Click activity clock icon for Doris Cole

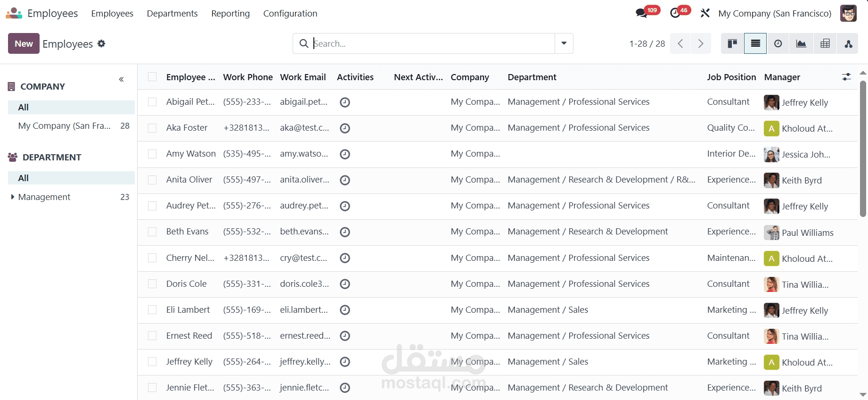click(x=345, y=284)
